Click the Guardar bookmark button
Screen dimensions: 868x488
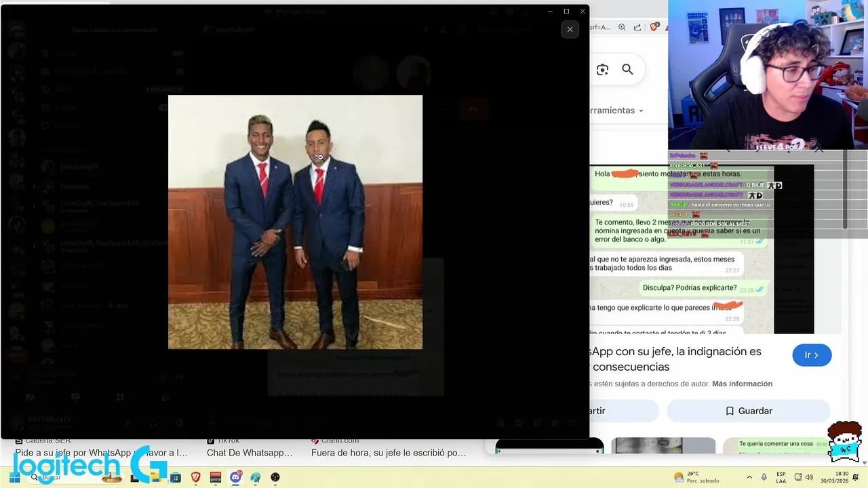[x=749, y=411]
